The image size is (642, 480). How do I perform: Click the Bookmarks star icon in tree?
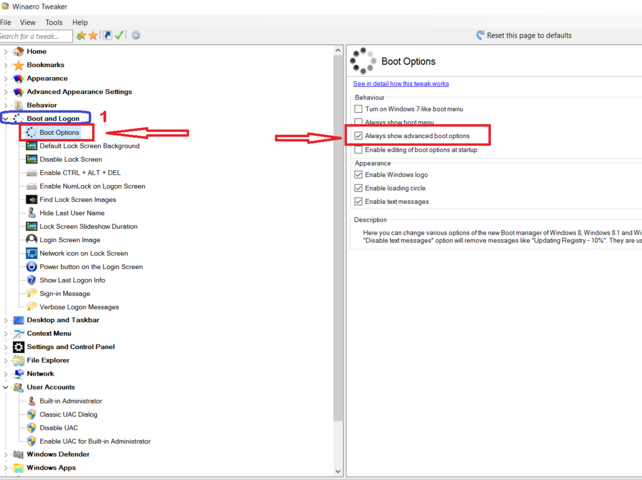(18, 65)
